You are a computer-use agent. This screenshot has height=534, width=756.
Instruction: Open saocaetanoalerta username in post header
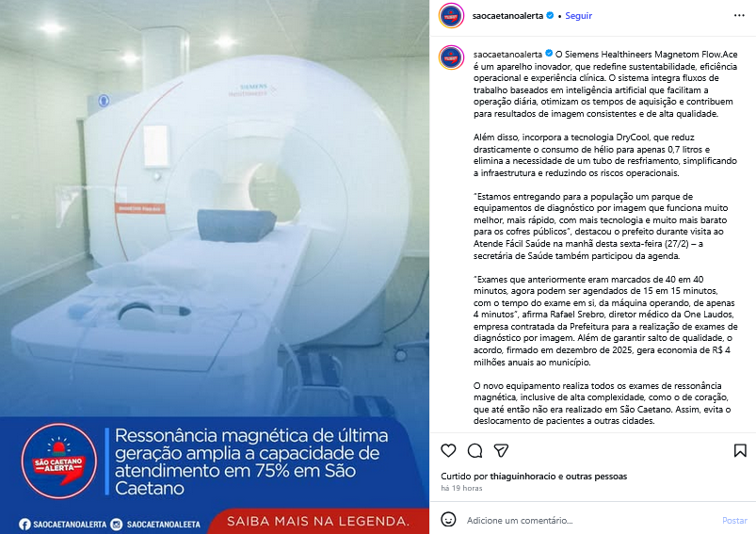(507, 15)
